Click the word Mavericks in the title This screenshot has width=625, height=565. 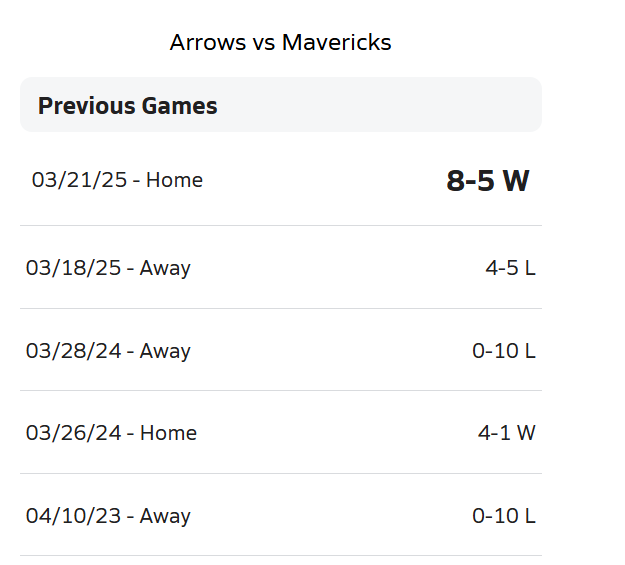pos(336,42)
